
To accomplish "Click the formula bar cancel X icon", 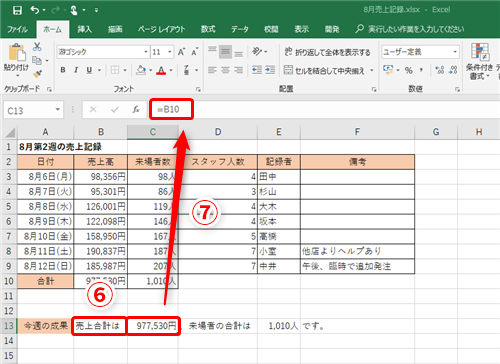I will [x=93, y=110].
